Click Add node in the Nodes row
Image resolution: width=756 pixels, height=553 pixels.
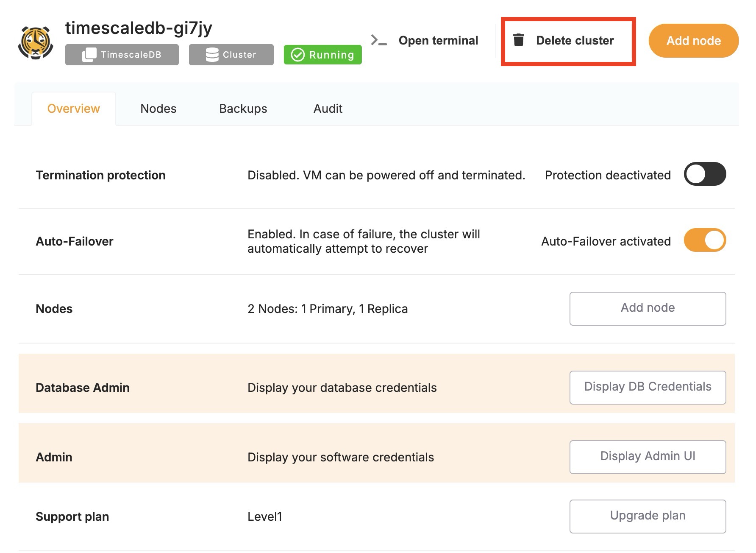tap(648, 308)
